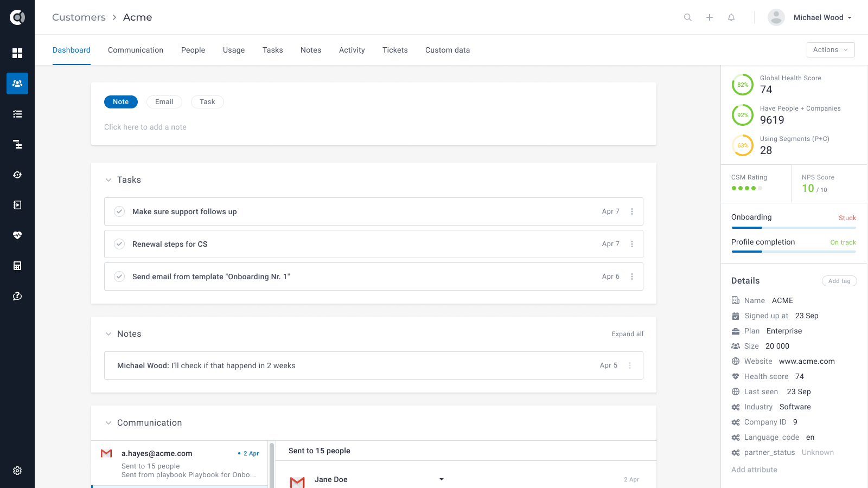This screenshot has height=488, width=868.
Task: Click the NPS Score value 10
Action: (808, 188)
